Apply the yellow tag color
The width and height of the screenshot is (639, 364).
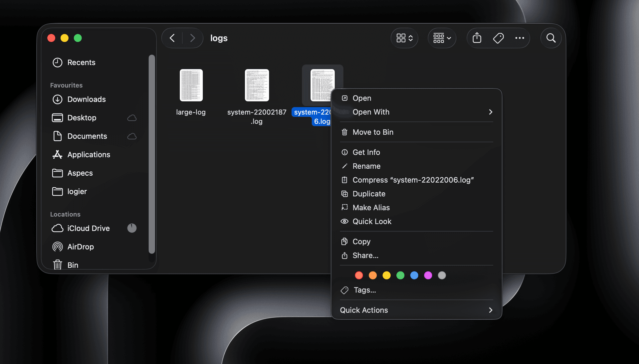tap(386, 275)
